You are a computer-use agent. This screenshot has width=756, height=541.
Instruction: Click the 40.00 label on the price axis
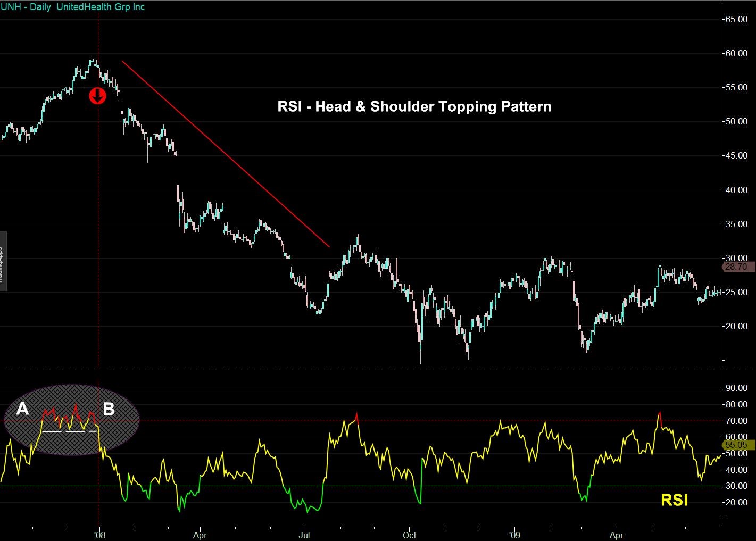tap(736, 190)
